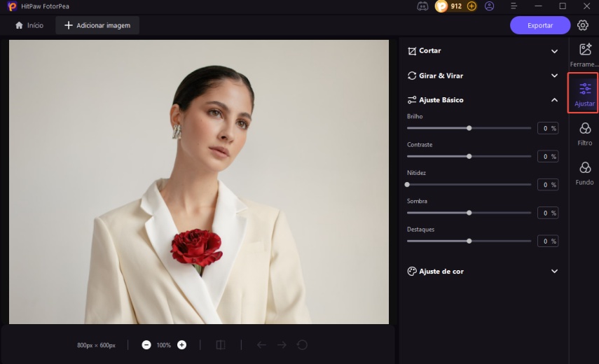Viewport: 599px width, 364px height.
Task: Expand the Ajuste de cor chevron
Action: 554,272
